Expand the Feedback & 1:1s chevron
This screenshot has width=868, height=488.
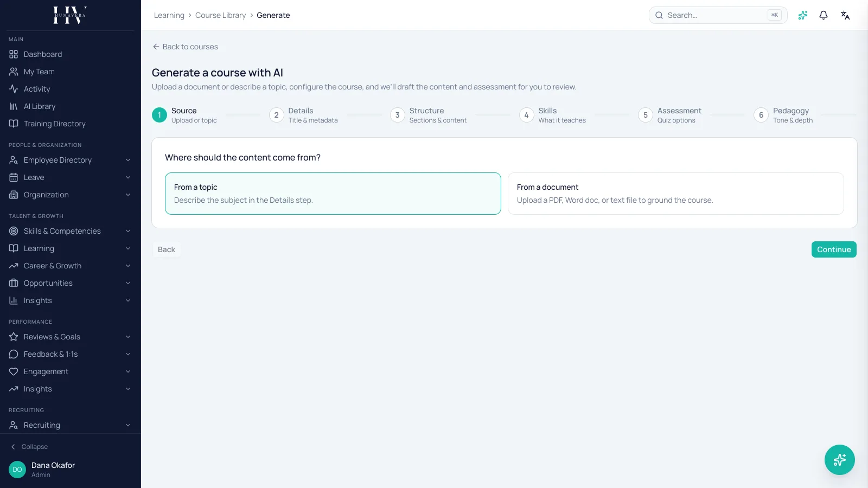(x=128, y=354)
